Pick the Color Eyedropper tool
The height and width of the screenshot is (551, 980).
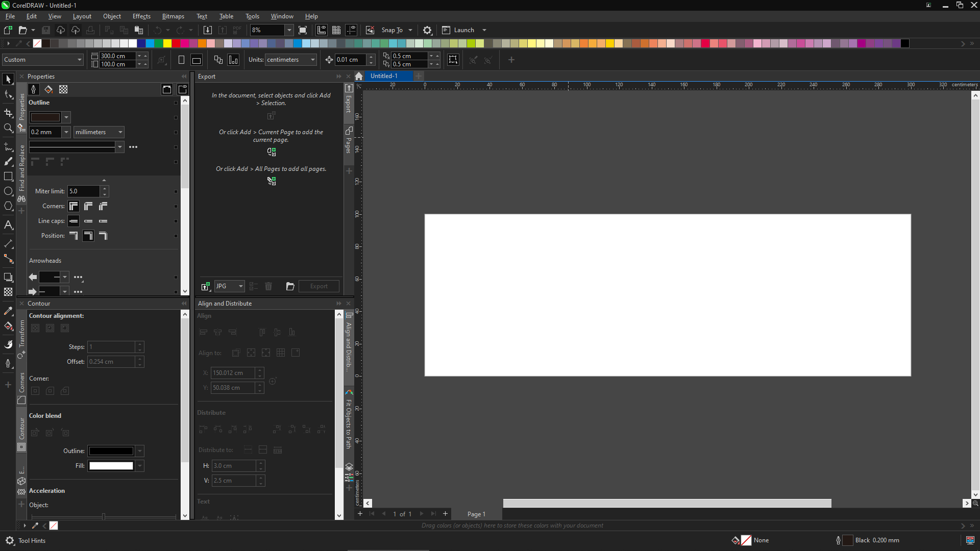pyautogui.click(x=8, y=311)
